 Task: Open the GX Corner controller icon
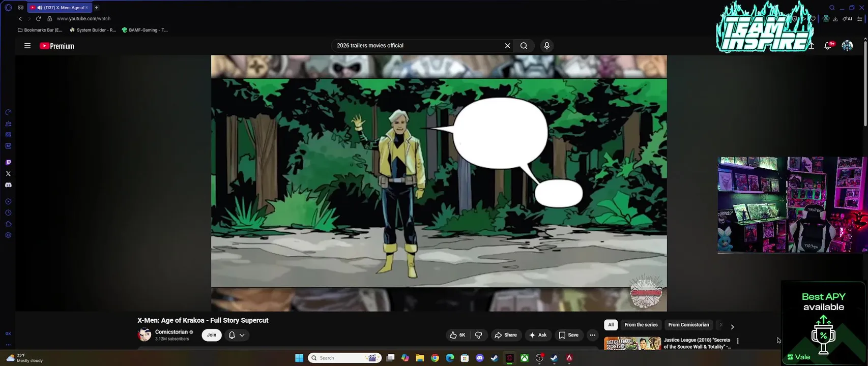point(20,8)
